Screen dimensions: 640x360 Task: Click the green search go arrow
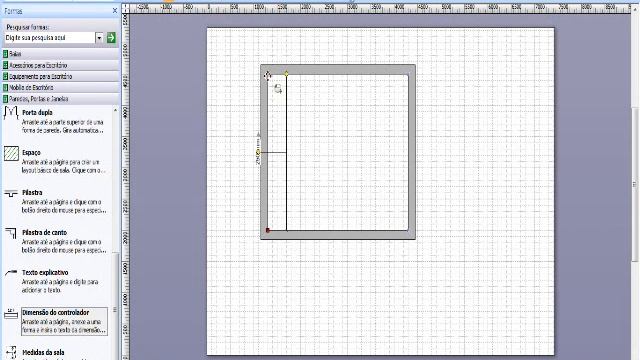111,38
